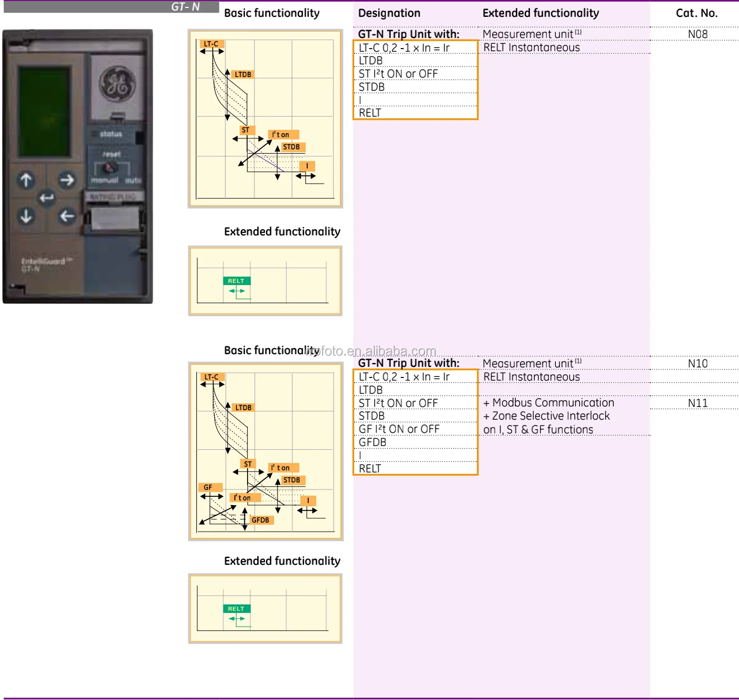
Task: Click 'Measurement unit' in the N08 row
Action: click(532, 34)
